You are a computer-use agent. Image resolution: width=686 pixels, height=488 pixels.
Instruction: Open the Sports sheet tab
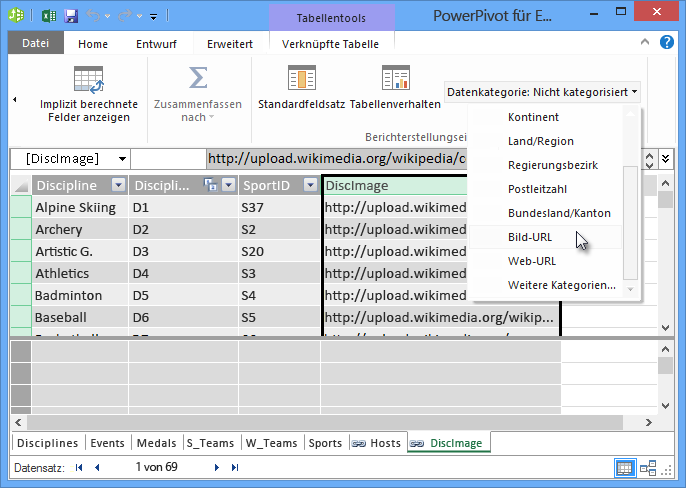pos(325,443)
